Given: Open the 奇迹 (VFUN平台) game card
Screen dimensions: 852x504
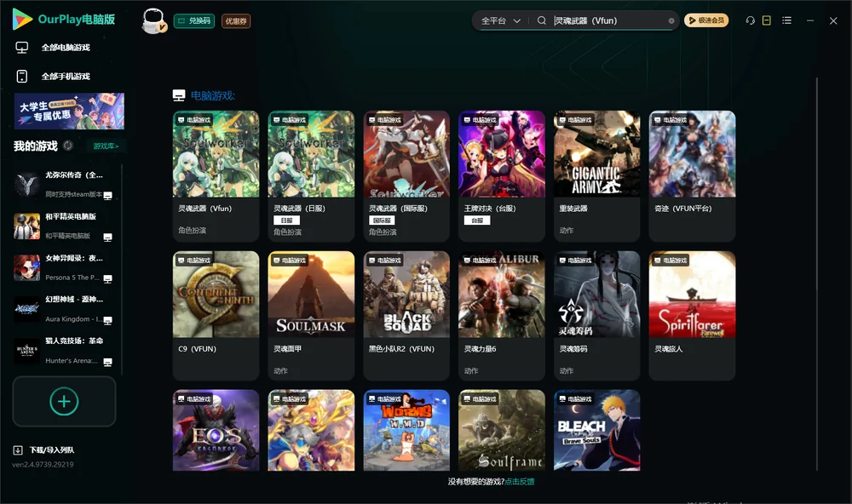Looking at the screenshot, I should tap(692, 176).
